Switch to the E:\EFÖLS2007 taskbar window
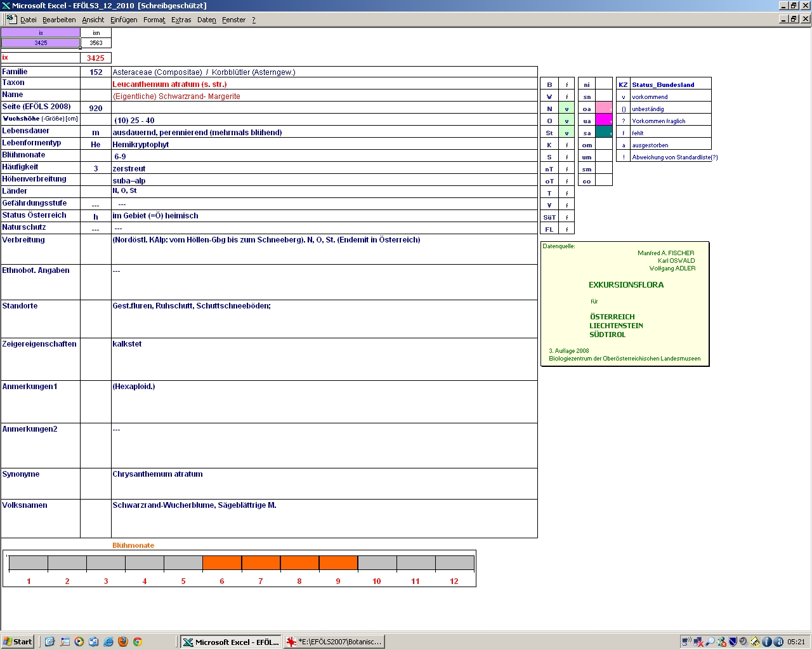812x650 pixels. click(334, 642)
